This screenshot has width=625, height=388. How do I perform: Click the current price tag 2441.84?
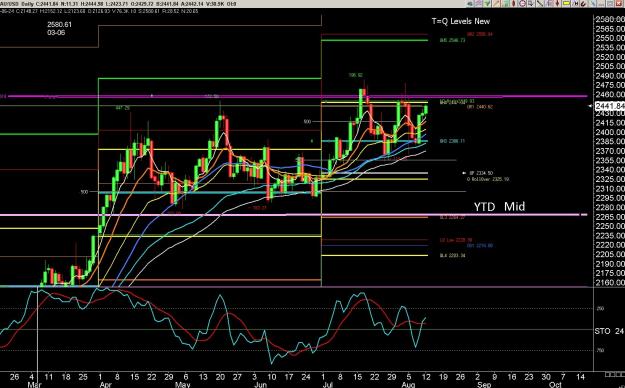click(609, 106)
